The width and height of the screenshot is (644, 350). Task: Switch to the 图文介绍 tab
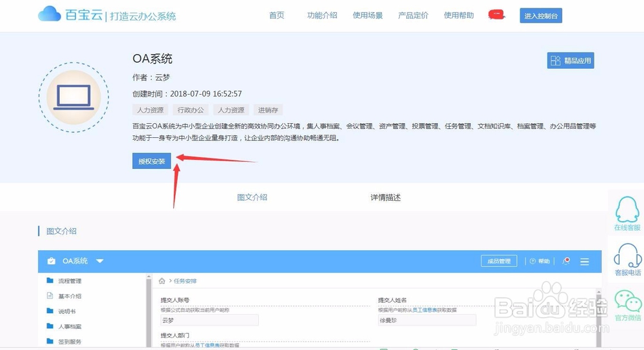252,197
